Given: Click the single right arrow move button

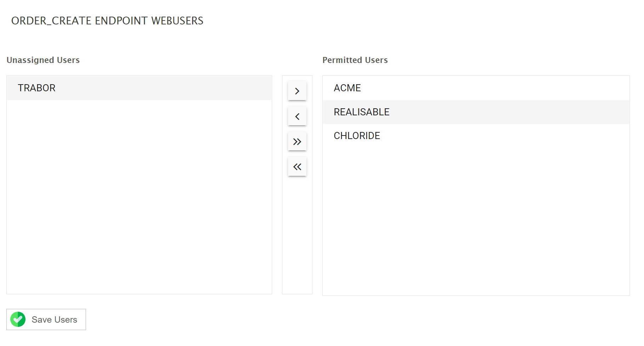Looking at the screenshot, I should coord(297,91).
